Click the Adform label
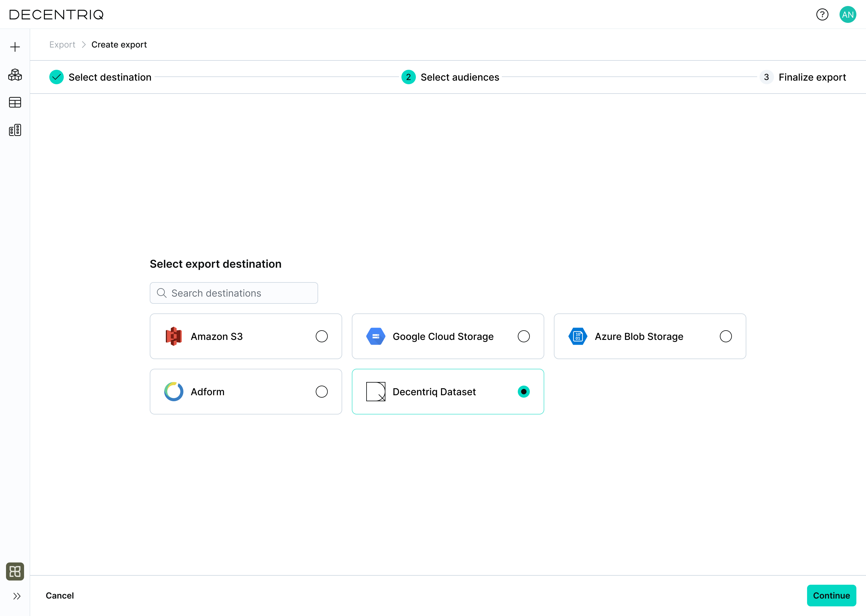The height and width of the screenshot is (616, 866). point(207,392)
